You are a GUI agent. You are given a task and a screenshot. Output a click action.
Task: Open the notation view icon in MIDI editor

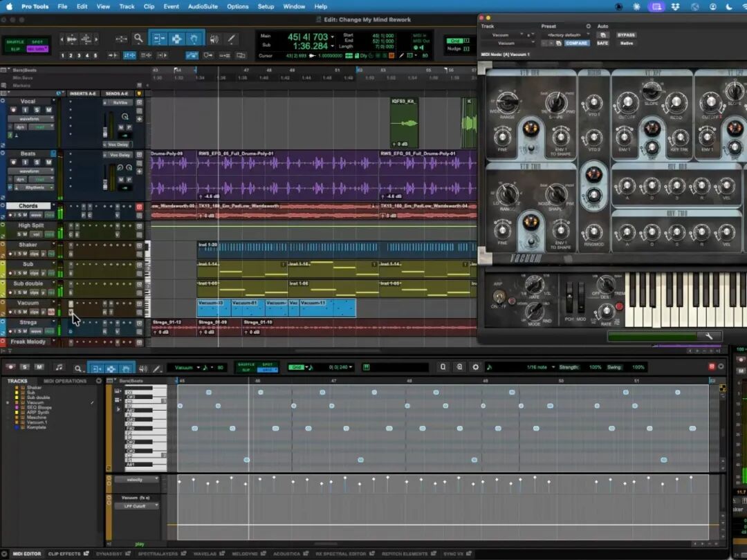[59, 367]
